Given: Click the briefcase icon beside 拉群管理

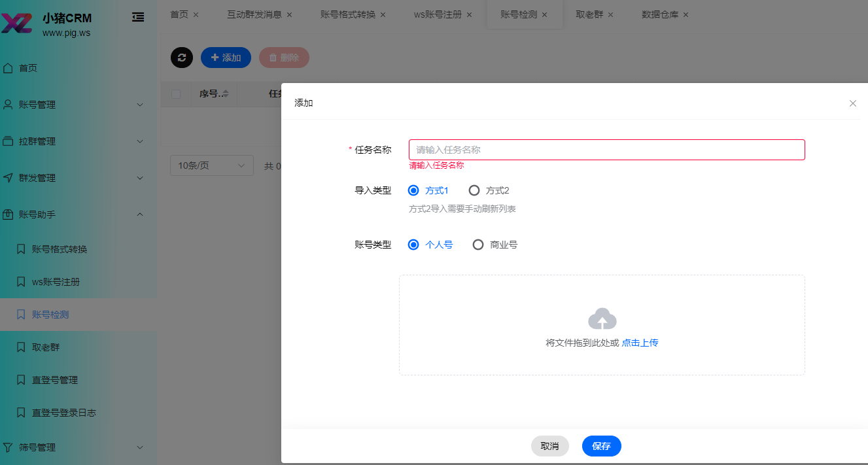Looking at the screenshot, I should 8,141.
